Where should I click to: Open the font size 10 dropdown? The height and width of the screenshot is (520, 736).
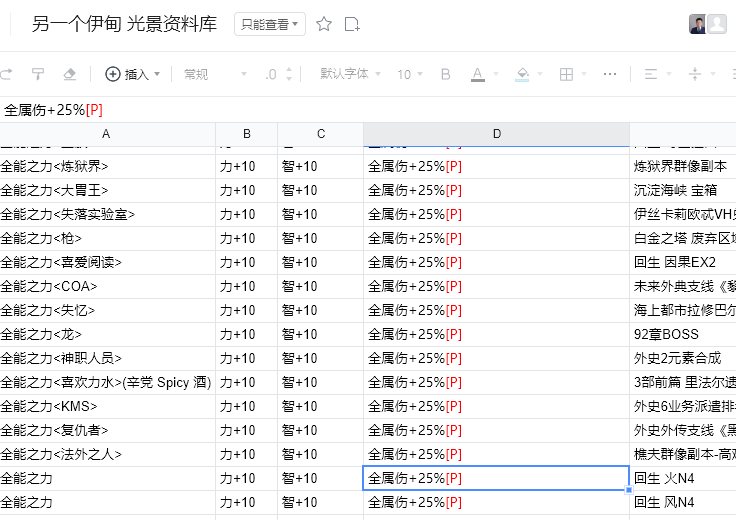point(410,74)
